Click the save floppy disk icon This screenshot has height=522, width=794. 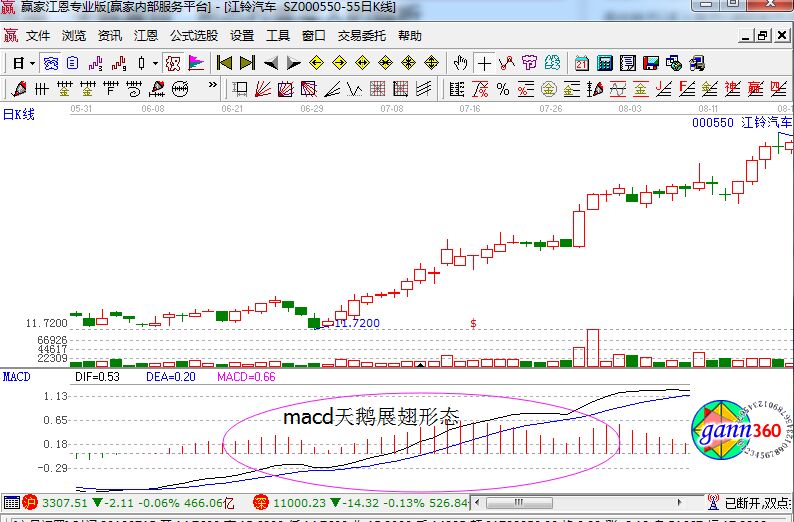coord(651,63)
